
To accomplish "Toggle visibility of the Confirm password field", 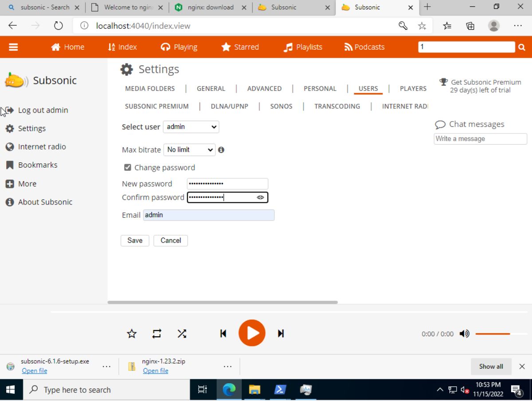I will pyautogui.click(x=260, y=197).
